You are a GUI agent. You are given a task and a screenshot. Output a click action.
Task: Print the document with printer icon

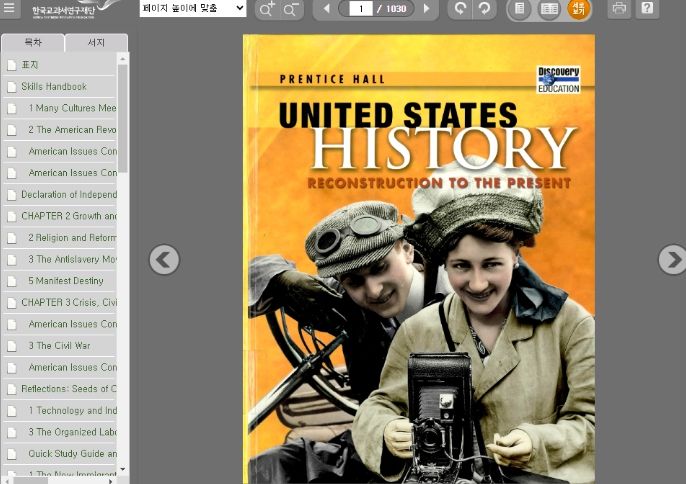pos(619,9)
